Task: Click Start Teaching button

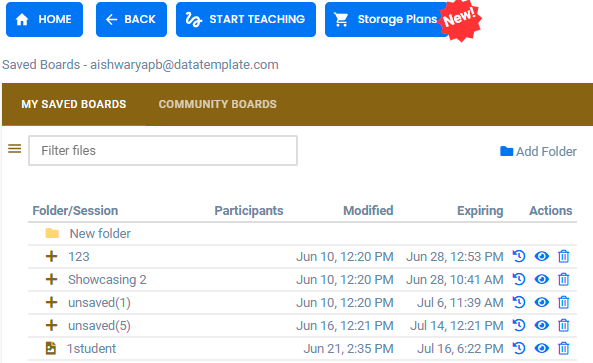Action: point(246,19)
